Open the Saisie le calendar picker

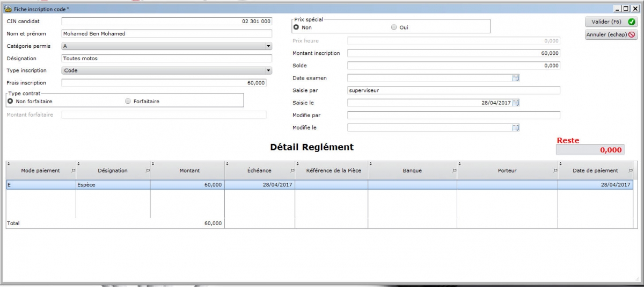click(x=516, y=103)
